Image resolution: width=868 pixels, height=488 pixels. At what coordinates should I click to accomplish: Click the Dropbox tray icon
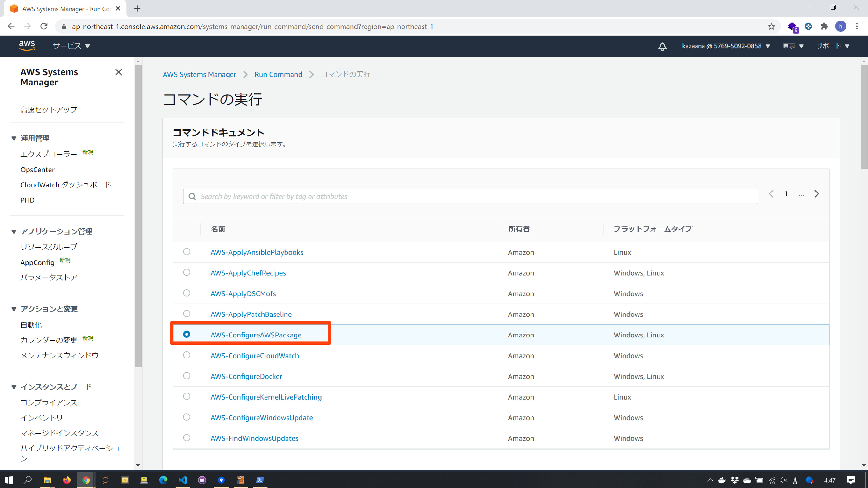coord(735,480)
